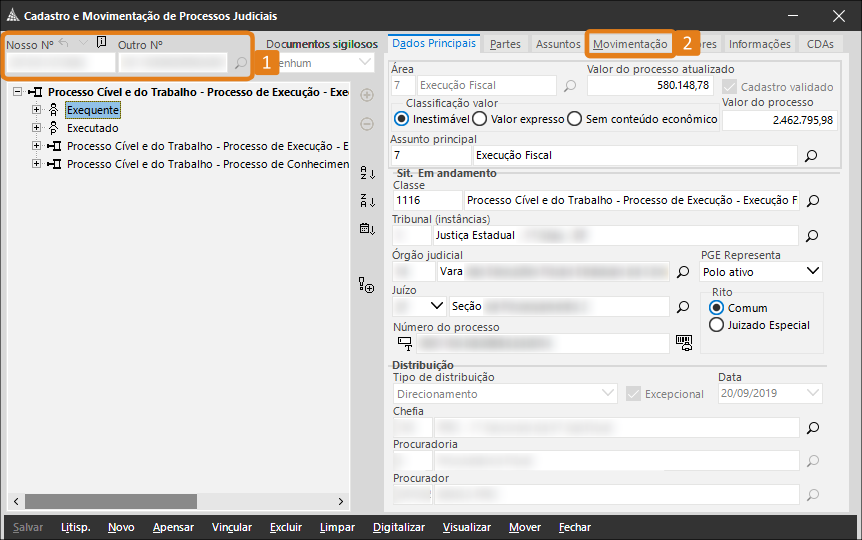Viewport: 862px width, 540px height.
Task: Open the Juízo combo box arrow
Action: tap(436, 307)
